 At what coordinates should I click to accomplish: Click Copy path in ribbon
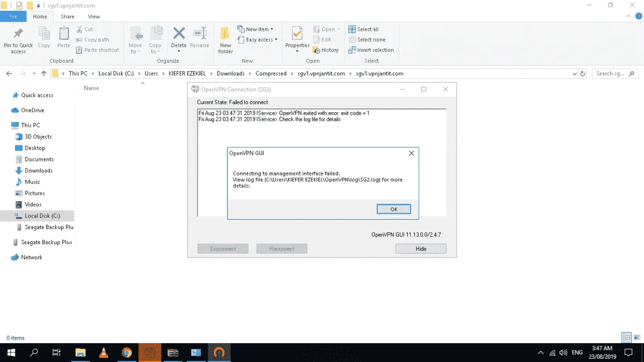pos(92,40)
